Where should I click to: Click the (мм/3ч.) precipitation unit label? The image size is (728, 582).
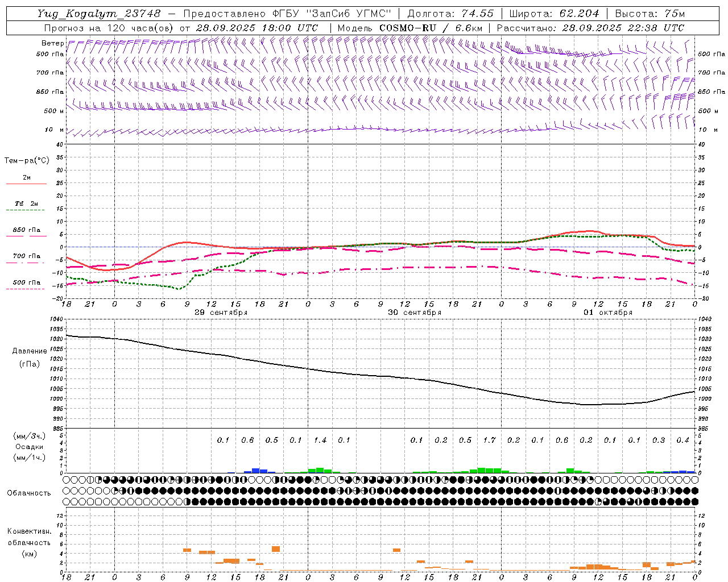[30, 436]
